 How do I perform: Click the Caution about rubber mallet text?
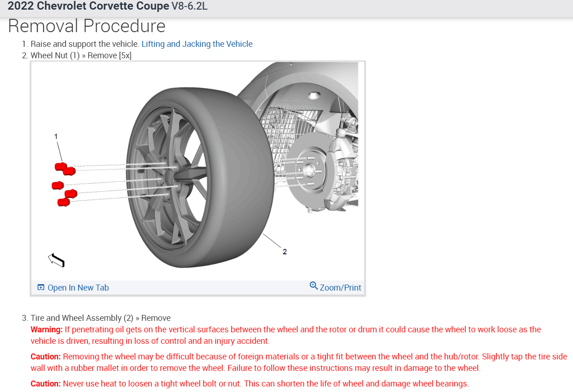(x=299, y=362)
